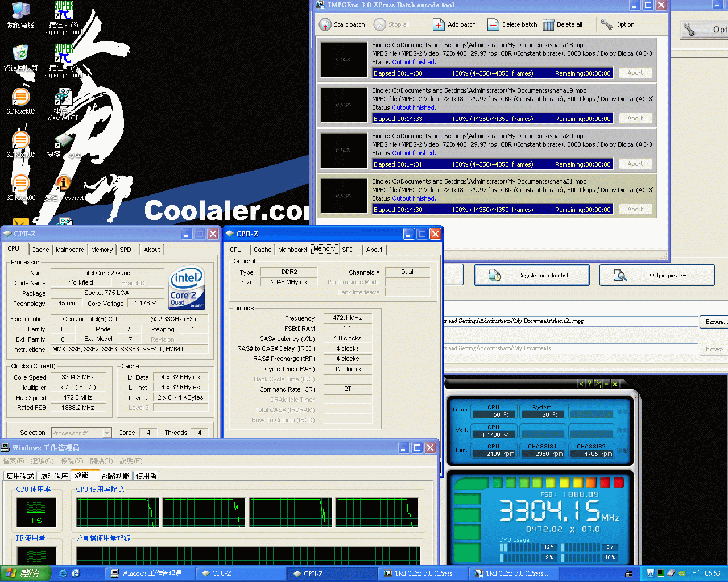This screenshot has width=728, height=582.
Task: Click Internet Explorer quick launch icon
Action: 63,573
